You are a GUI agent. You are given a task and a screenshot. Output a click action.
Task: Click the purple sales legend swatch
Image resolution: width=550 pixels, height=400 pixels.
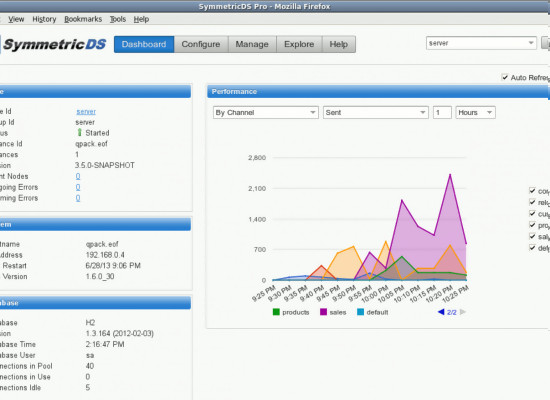coord(323,312)
